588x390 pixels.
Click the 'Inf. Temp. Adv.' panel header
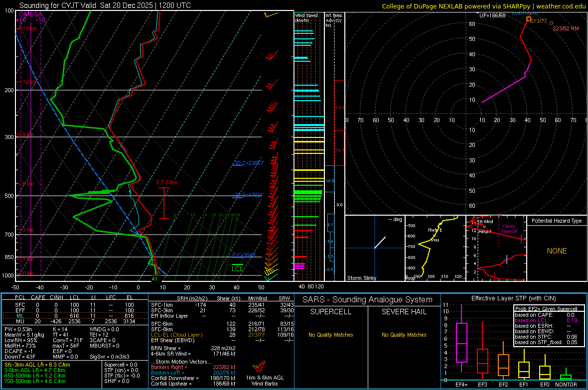(x=334, y=20)
